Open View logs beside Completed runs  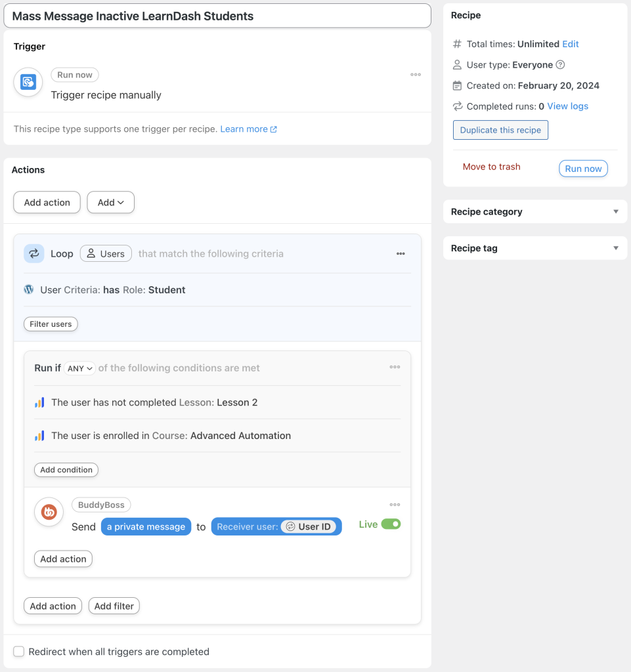click(567, 106)
